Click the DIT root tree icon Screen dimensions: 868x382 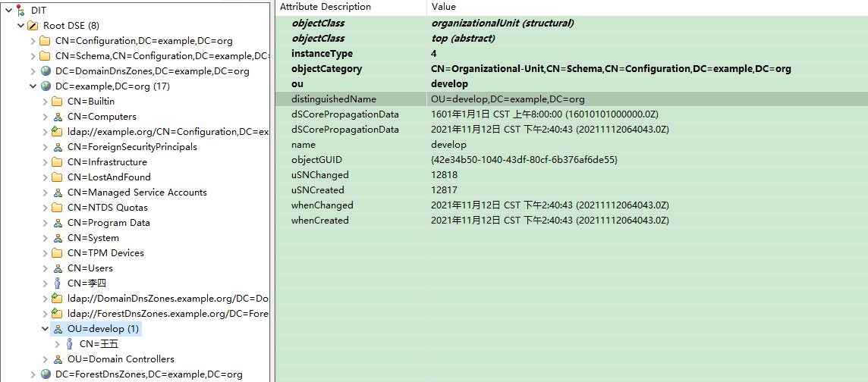[x=20, y=10]
